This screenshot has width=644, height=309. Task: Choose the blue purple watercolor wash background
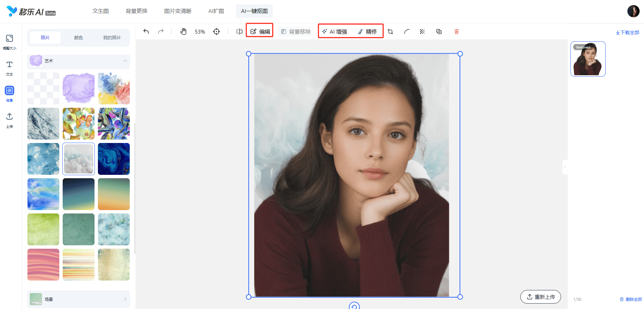tap(43, 194)
